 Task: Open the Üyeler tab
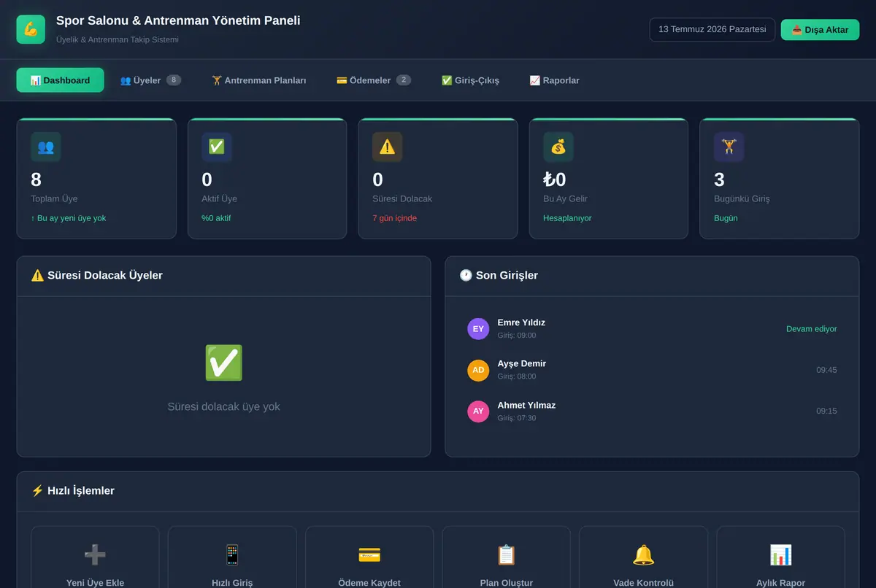coord(150,80)
